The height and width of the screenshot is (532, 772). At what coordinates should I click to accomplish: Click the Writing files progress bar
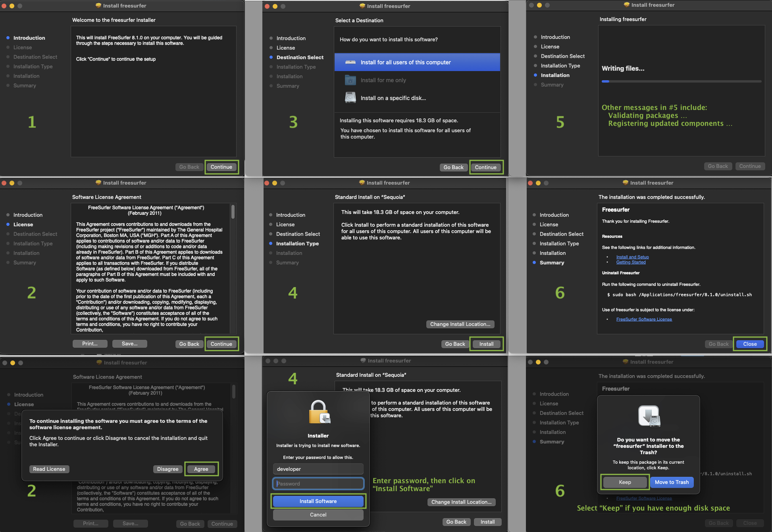[682, 81]
